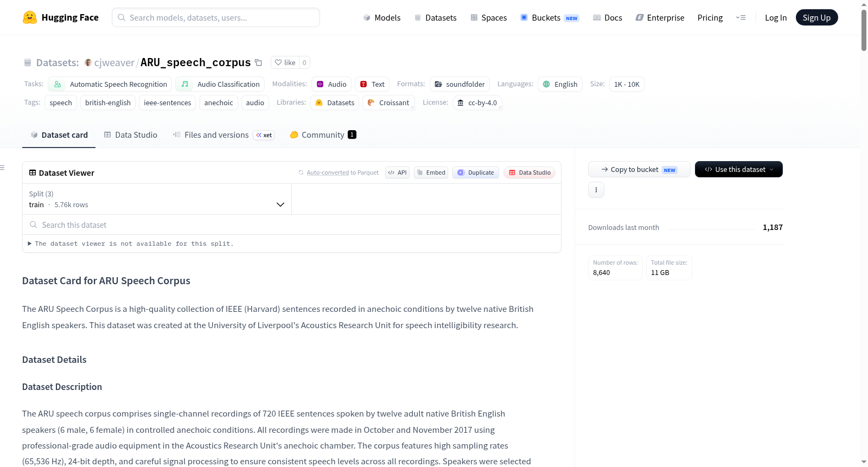Switch to the Dataset card tab
The image size is (868, 467).
tap(59, 135)
